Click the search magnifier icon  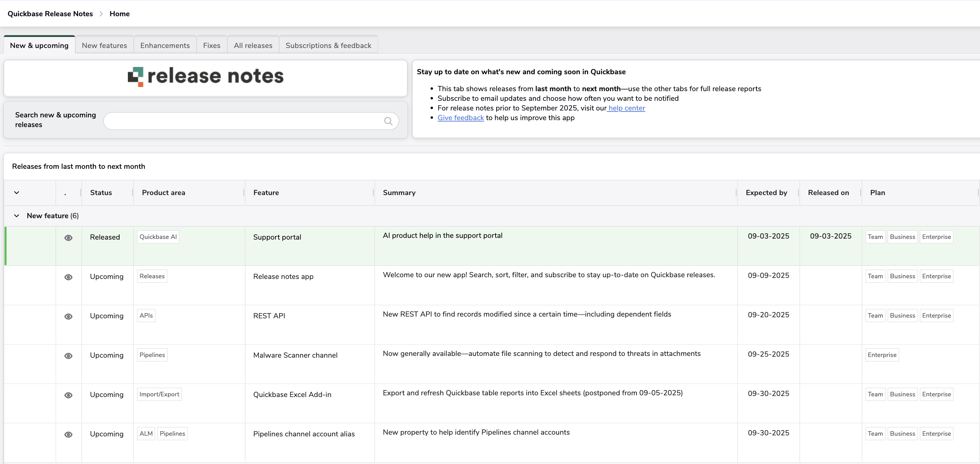(388, 121)
